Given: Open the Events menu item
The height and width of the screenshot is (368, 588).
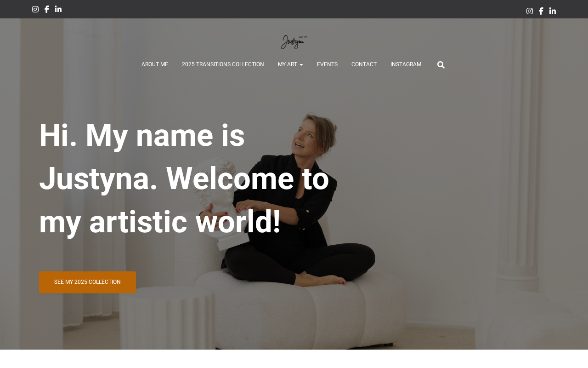Looking at the screenshot, I should click(x=327, y=64).
